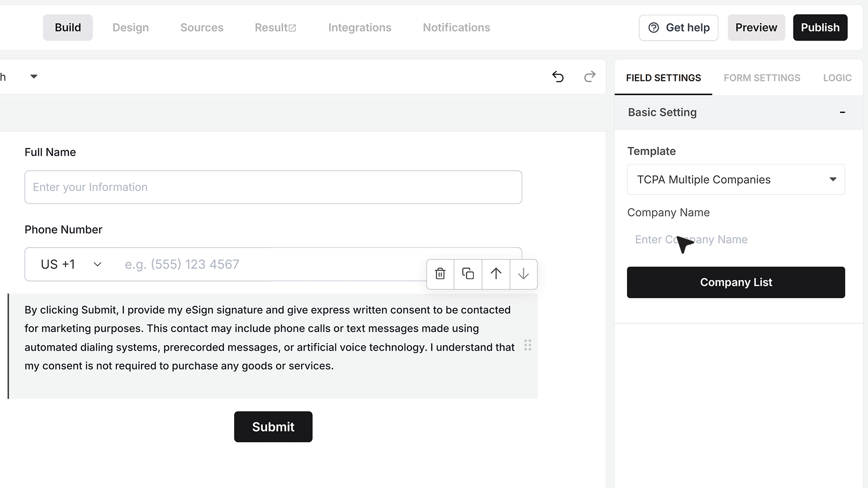The height and width of the screenshot is (488, 868).
Task: Open the Logic tab
Action: point(837,78)
